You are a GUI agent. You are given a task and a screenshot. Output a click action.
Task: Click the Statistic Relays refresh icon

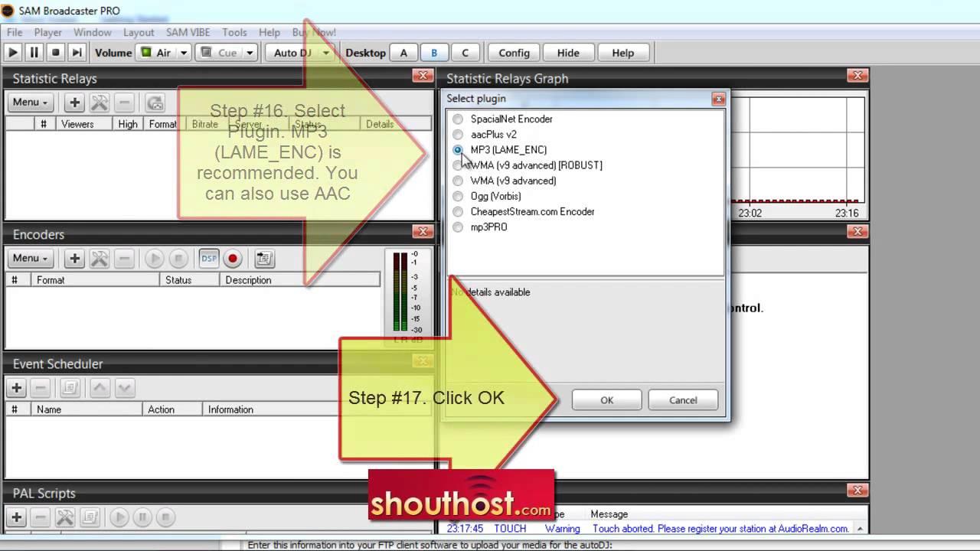pos(155,102)
